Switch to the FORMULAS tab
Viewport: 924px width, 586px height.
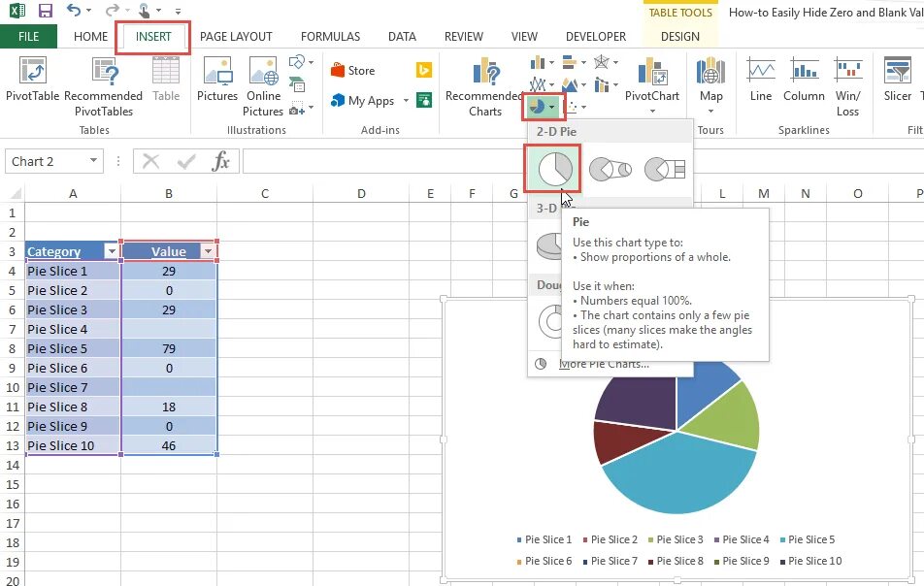click(x=330, y=37)
